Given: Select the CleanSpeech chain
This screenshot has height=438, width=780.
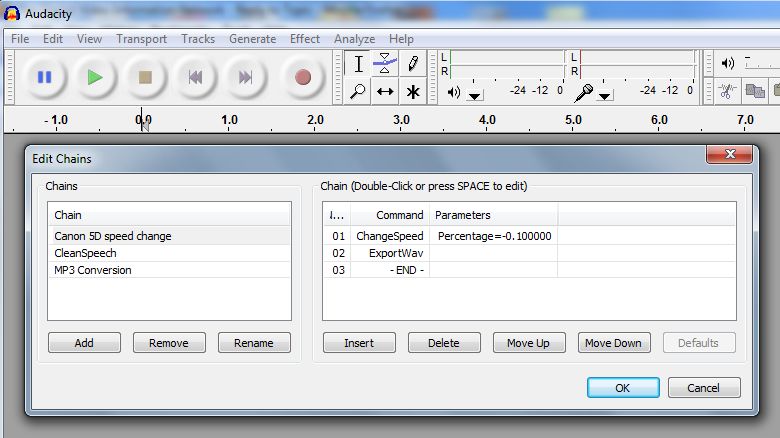Looking at the screenshot, I should coord(169,253).
